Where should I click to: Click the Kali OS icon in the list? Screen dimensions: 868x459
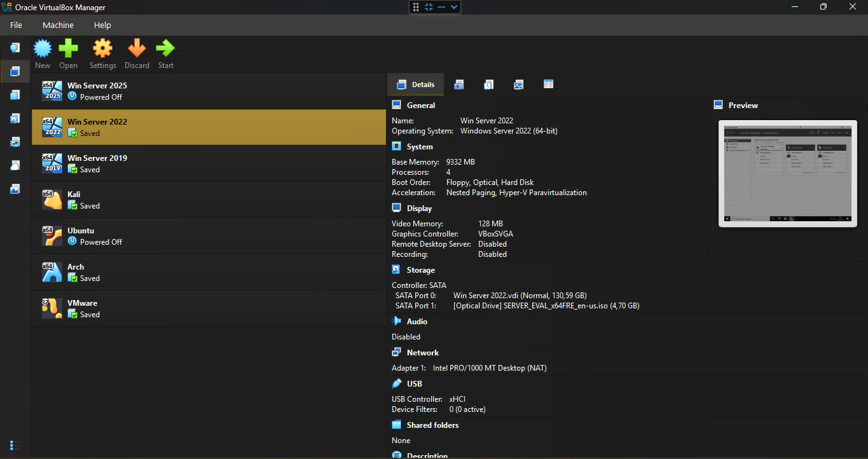click(52, 200)
